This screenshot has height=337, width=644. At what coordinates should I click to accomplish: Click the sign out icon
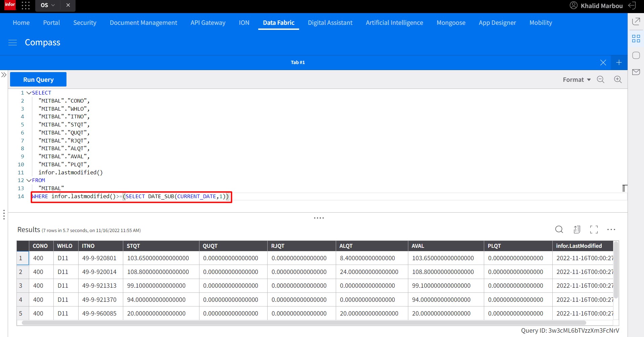click(x=632, y=5)
